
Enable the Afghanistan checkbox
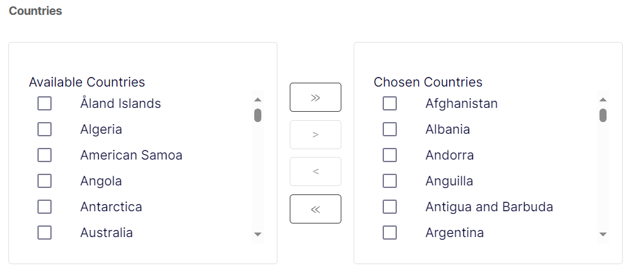[390, 103]
